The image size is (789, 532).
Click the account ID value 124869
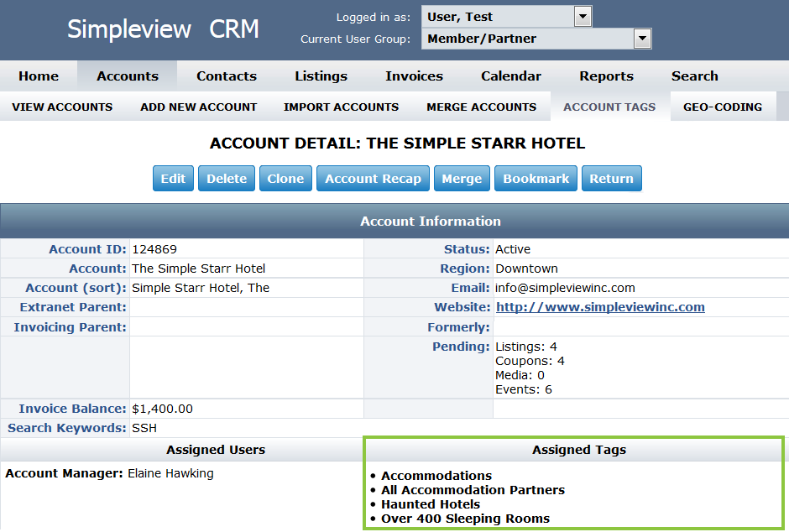coord(154,249)
